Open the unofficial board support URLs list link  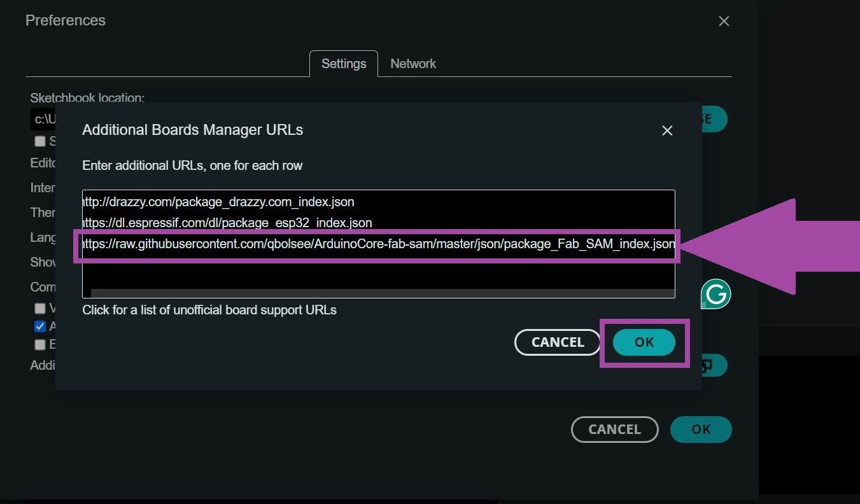coord(209,310)
